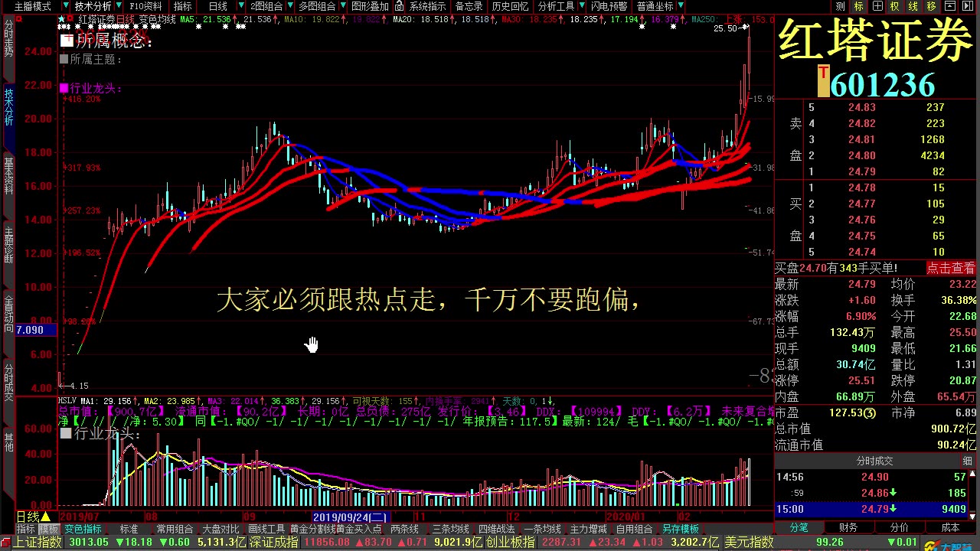Viewport: 980px width, 551px height.
Task: Select the 自用组合 template tab
Action: tap(634, 529)
